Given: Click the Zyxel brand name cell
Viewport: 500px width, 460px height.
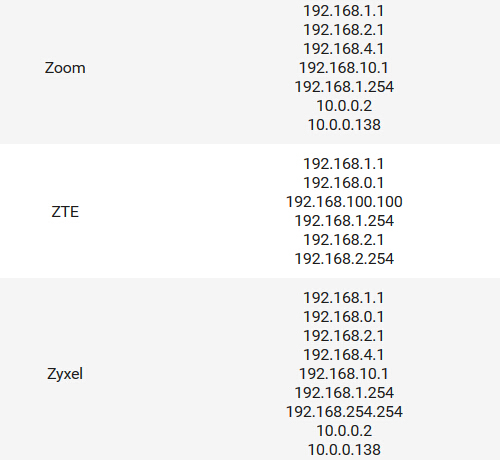Looking at the screenshot, I should pos(65,374).
